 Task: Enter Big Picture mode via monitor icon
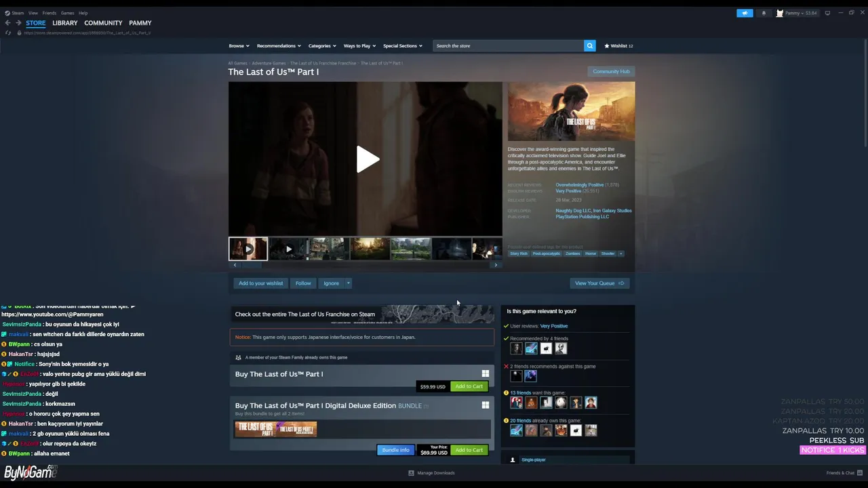(827, 13)
